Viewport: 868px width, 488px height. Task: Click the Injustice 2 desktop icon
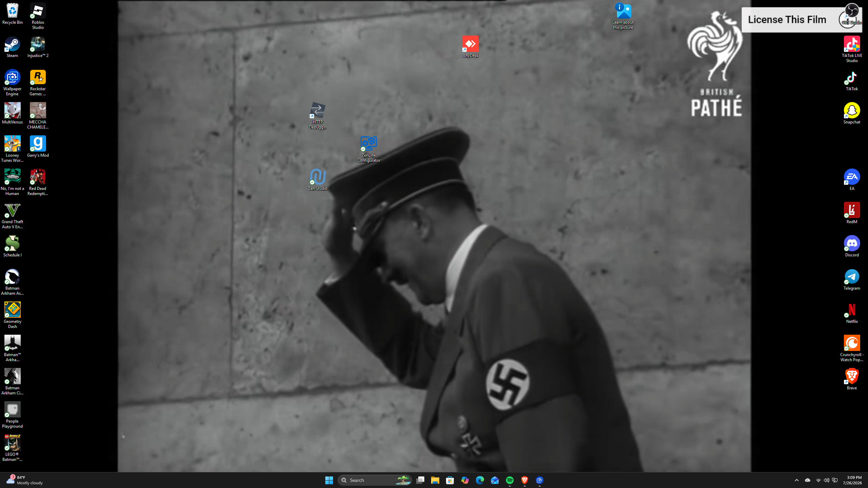(38, 47)
